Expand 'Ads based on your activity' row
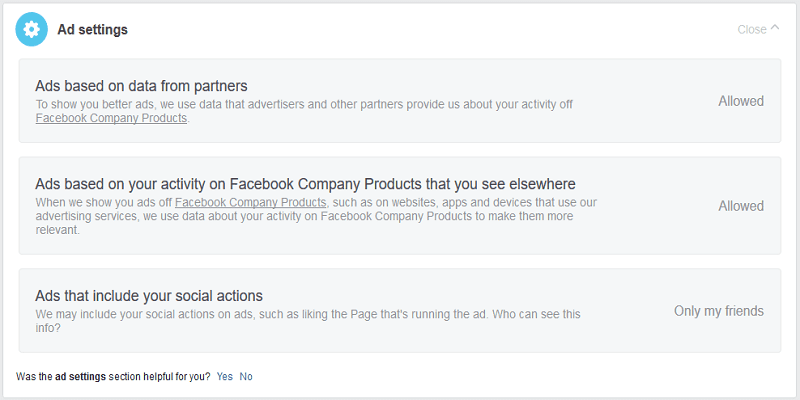The width and height of the screenshot is (800, 400). pos(400,206)
